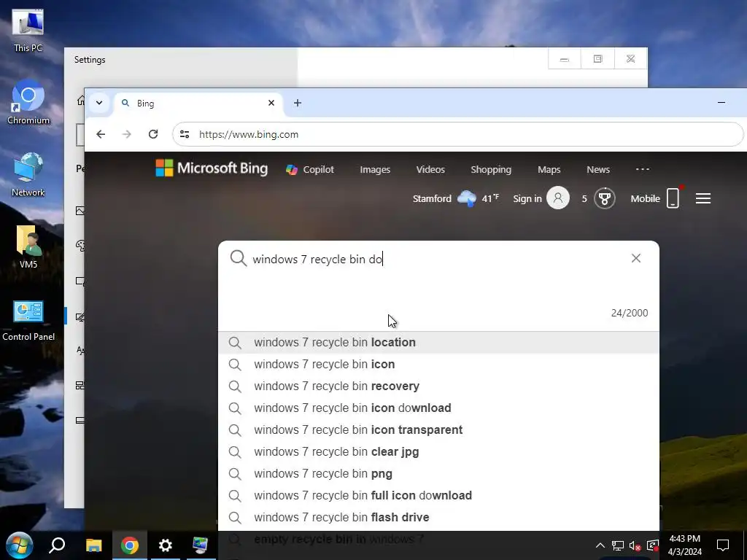Select suggestion 'recycle bin clear jpg'
This screenshot has height=560, width=747.
pos(438,452)
